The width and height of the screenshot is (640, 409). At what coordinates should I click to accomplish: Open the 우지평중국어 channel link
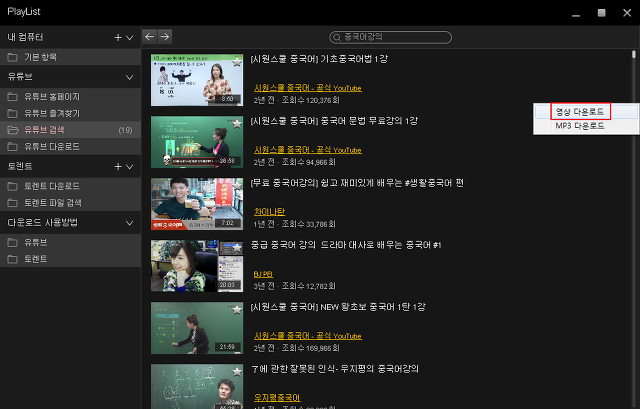pyautogui.click(x=277, y=398)
